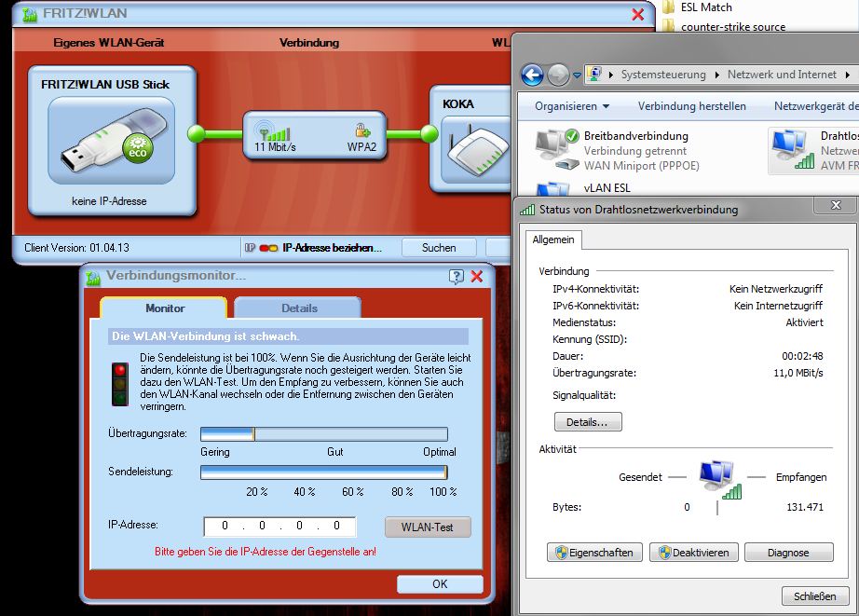Click the 'IP-Adresse beziehen...' status text
Viewport: 859px width, 616px height.
click(x=332, y=248)
